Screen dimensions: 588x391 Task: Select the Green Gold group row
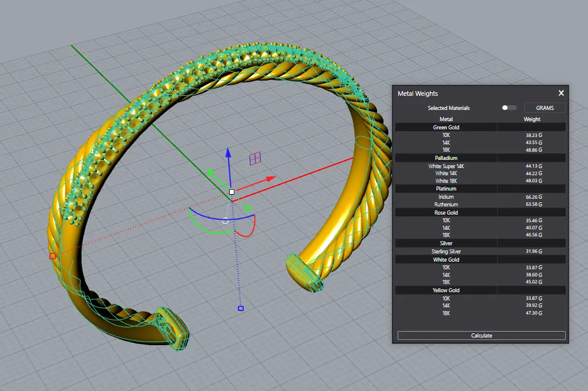[x=481, y=127]
